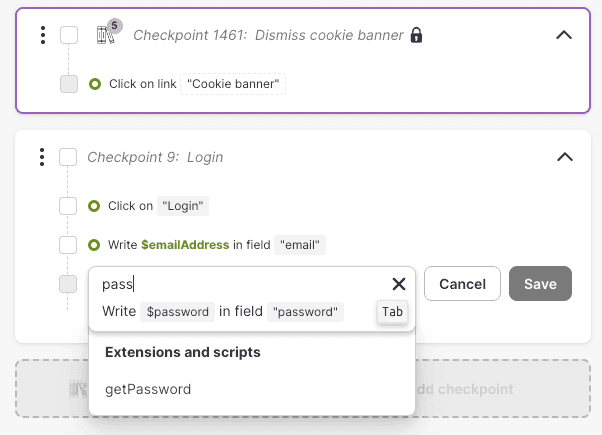Click the green status circle for Cookie banner step

point(95,84)
